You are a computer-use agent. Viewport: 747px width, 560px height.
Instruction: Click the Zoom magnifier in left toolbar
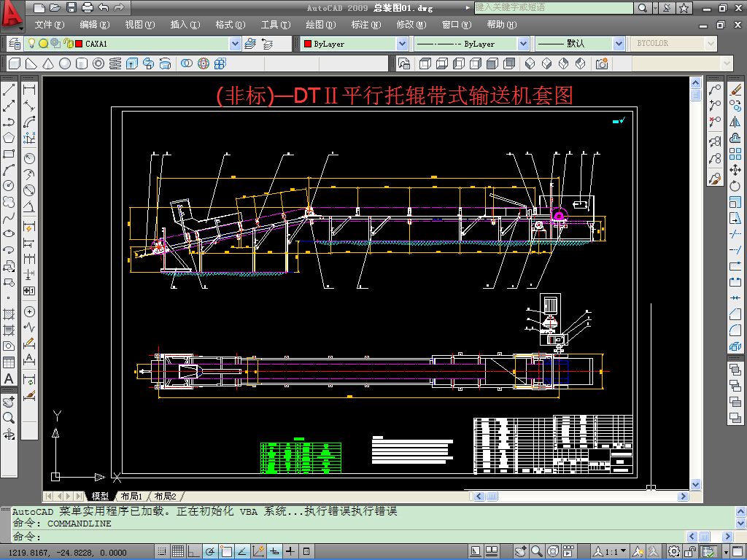coord(9,418)
